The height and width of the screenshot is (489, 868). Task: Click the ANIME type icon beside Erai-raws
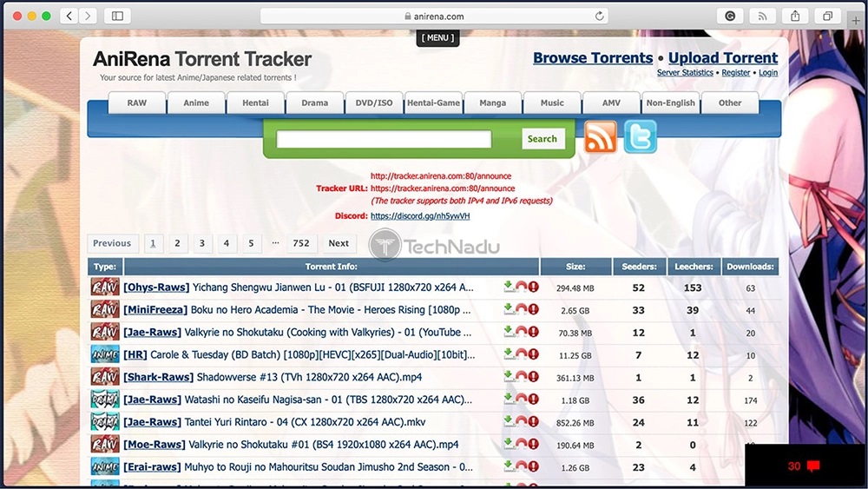pyautogui.click(x=105, y=467)
